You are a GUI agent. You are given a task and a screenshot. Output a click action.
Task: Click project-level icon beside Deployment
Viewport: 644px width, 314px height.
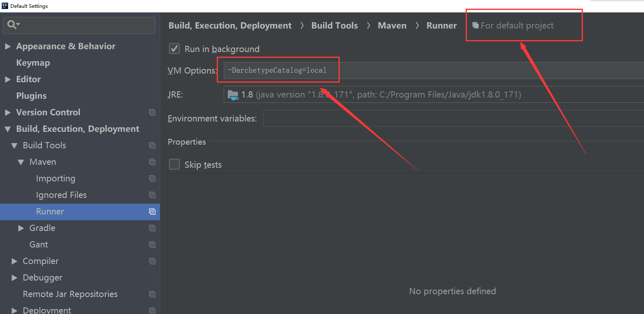[x=152, y=310]
